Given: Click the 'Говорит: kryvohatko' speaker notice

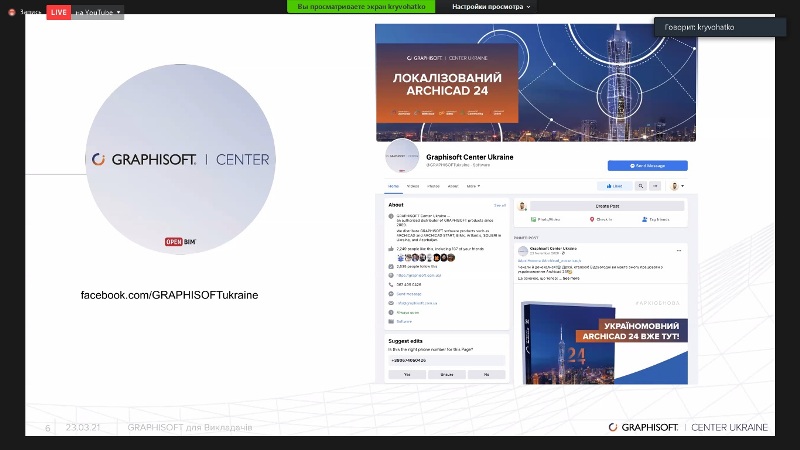Looking at the screenshot, I should (720, 27).
